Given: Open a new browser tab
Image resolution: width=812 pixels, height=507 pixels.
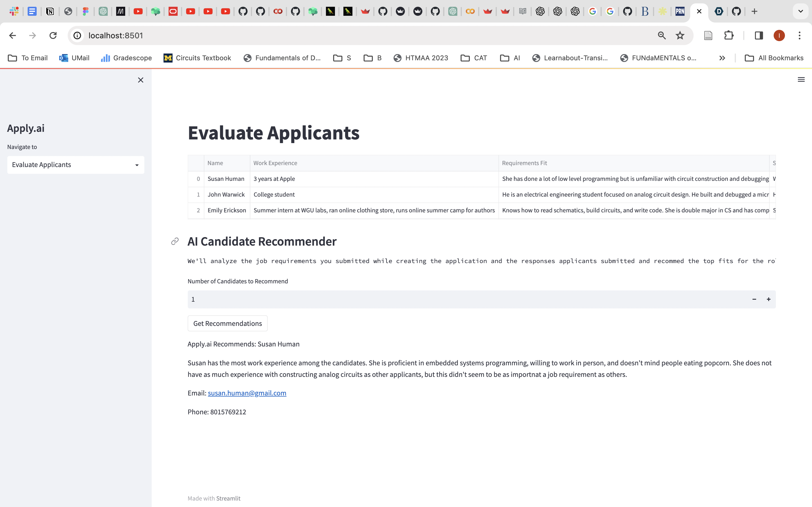Looking at the screenshot, I should [x=754, y=11].
